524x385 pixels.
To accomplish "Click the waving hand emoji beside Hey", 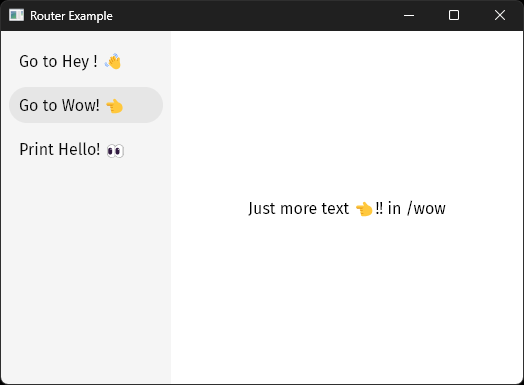I will point(113,61).
